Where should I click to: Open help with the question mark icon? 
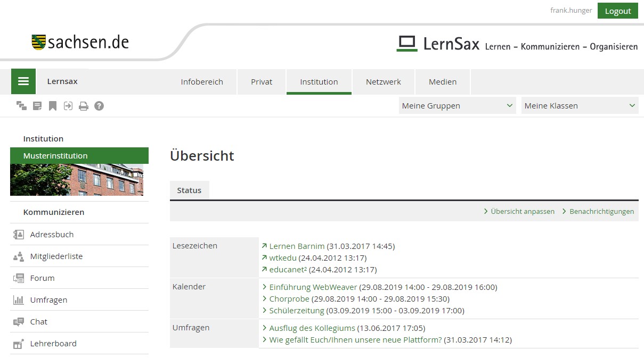[x=99, y=106]
